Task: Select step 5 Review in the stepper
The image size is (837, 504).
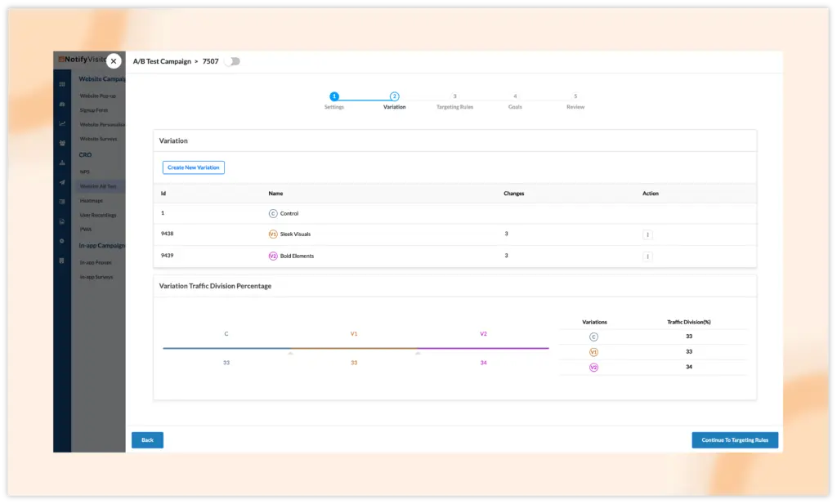Action: click(x=575, y=96)
